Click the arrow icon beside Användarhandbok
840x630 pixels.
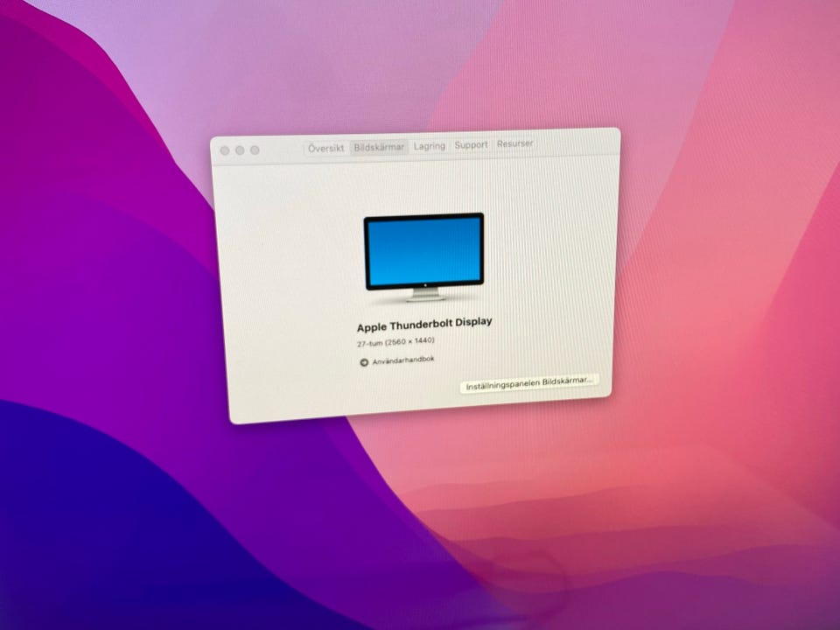(x=364, y=362)
